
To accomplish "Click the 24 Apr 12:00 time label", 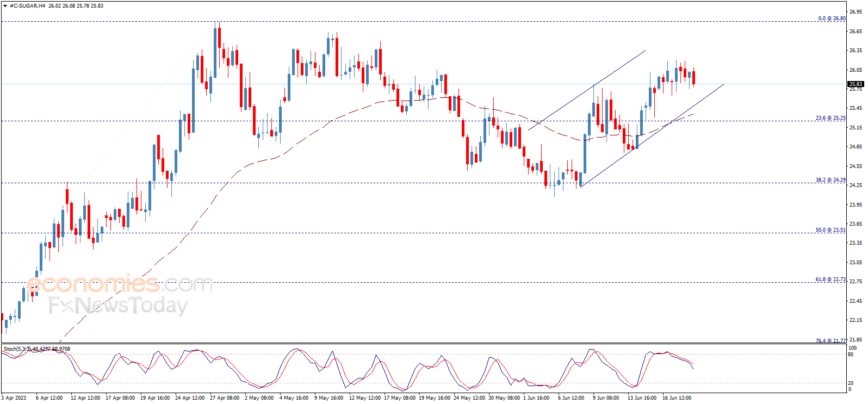I will [190, 398].
